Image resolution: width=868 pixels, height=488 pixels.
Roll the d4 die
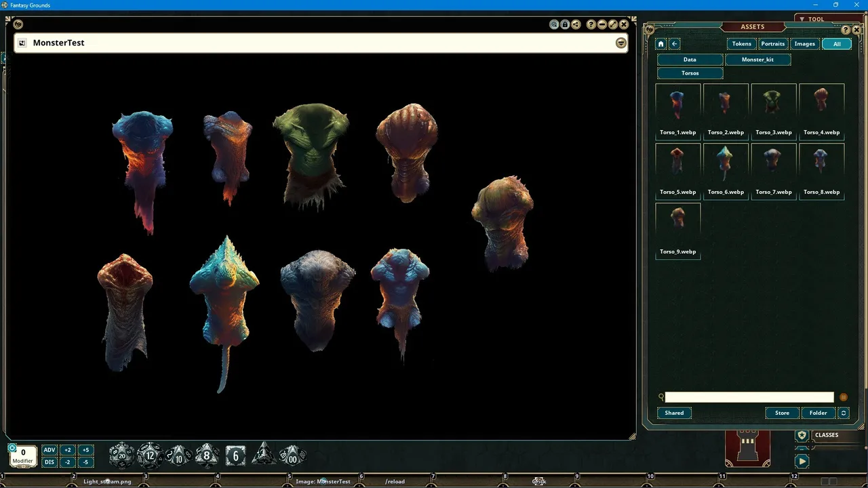point(263,453)
